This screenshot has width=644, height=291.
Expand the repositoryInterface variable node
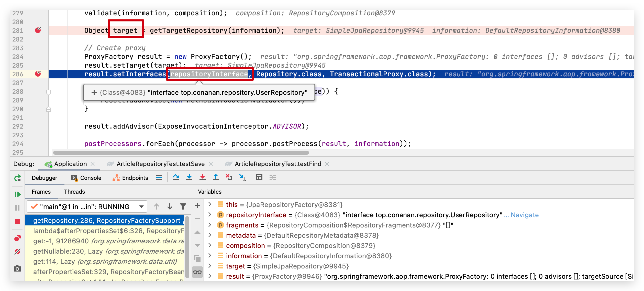210,215
